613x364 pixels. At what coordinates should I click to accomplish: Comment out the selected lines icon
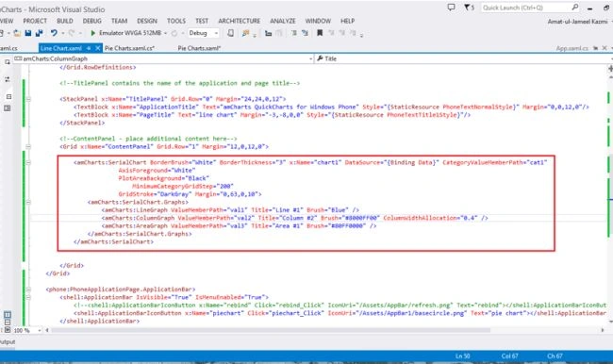pos(294,33)
